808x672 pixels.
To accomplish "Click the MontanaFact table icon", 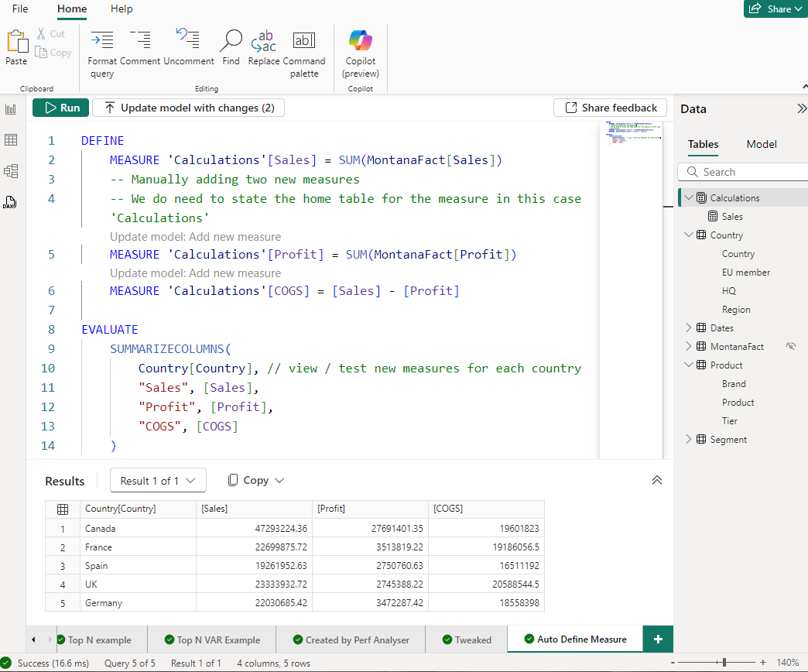I will coord(701,346).
